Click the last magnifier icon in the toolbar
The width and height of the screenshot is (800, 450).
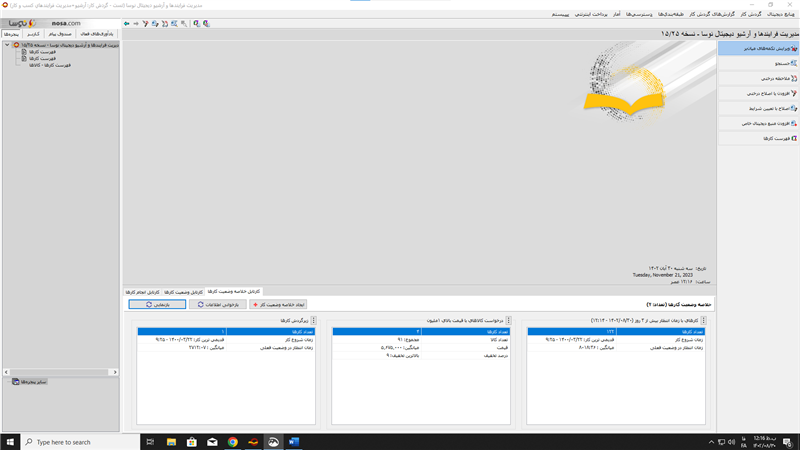point(206,24)
